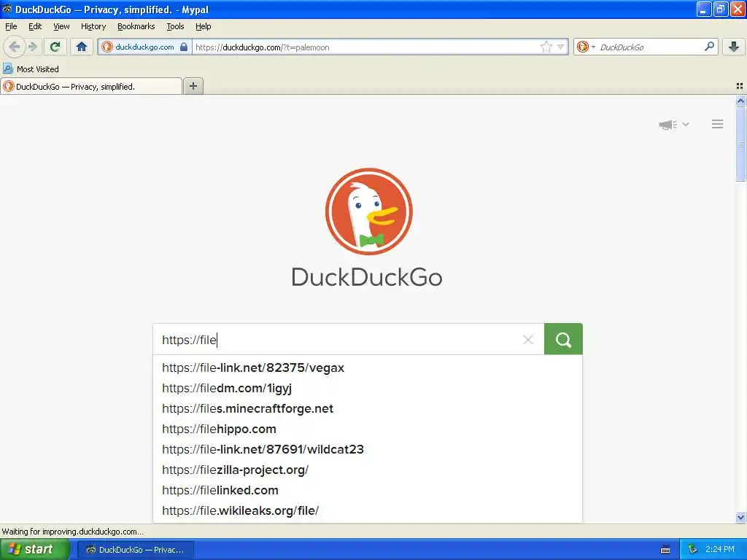Image resolution: width=747 pixels, height=560 pixels.
Task: Open the Home page via house icon
Action: pyautogui.click(x=82, y=47)
